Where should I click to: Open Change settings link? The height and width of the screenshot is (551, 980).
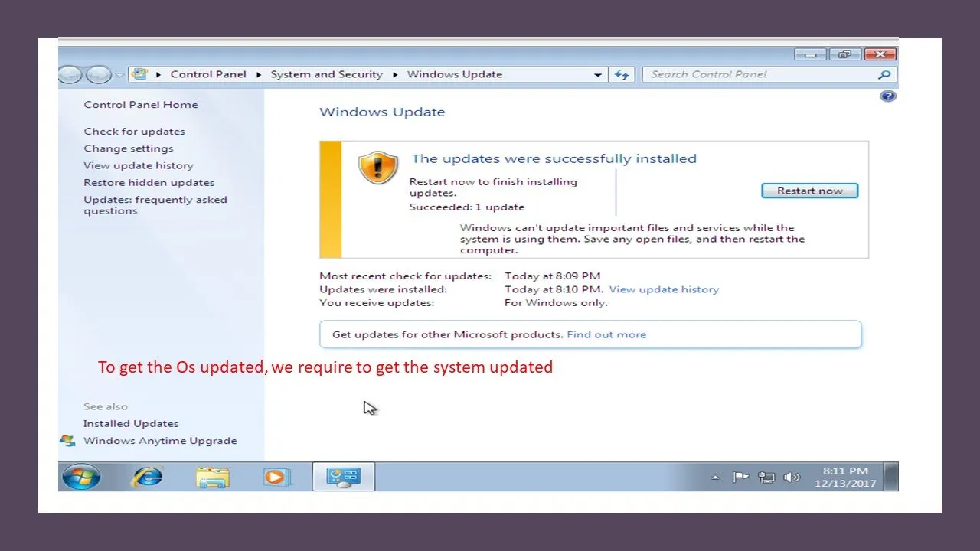tap(129, 148)
